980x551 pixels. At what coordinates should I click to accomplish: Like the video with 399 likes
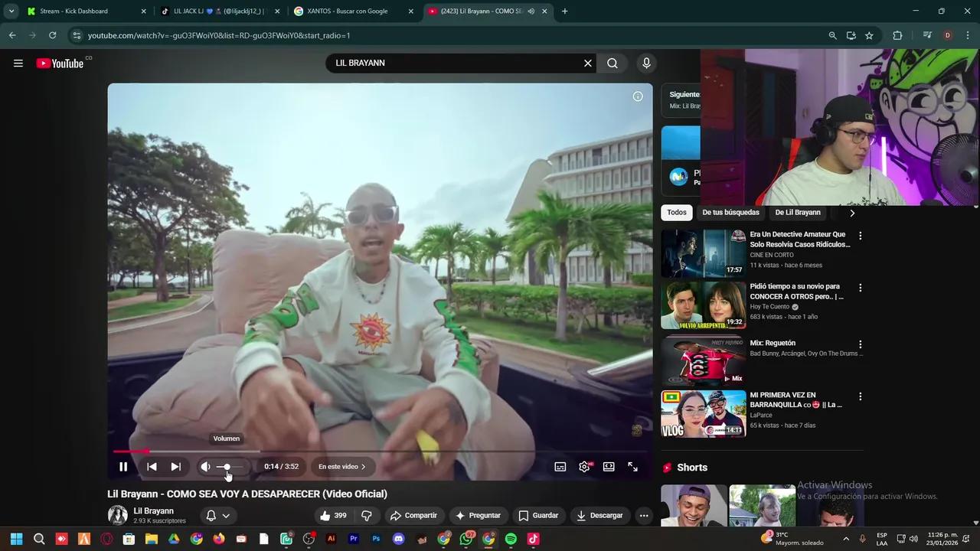pos(332,515)
